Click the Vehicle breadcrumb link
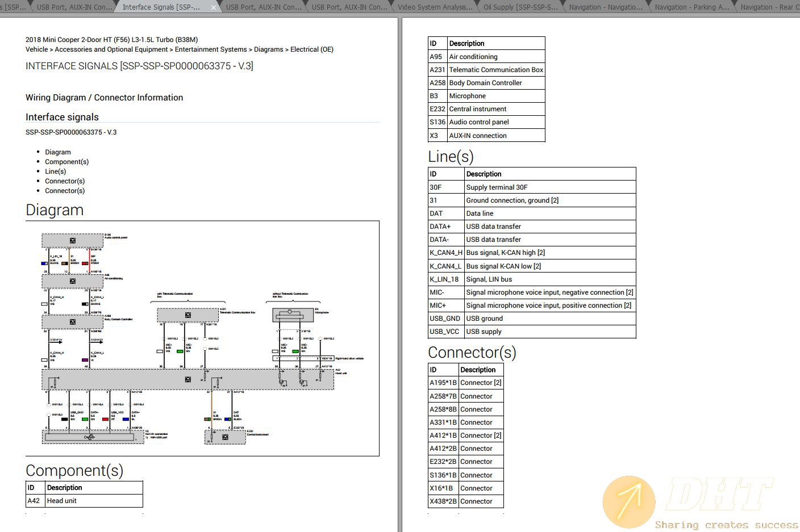Viewport: 800px width, 532px height. coord(37,49)
